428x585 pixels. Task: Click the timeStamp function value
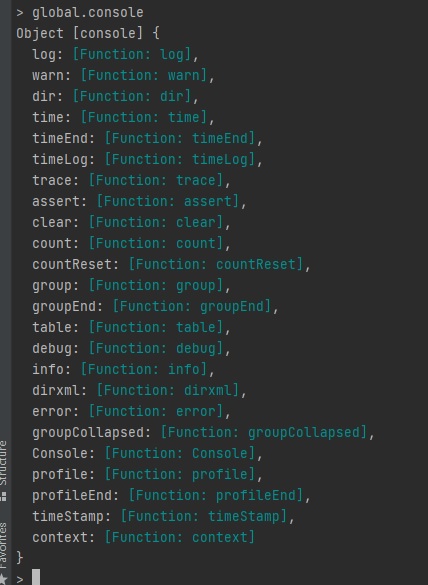tap(204, 516)
